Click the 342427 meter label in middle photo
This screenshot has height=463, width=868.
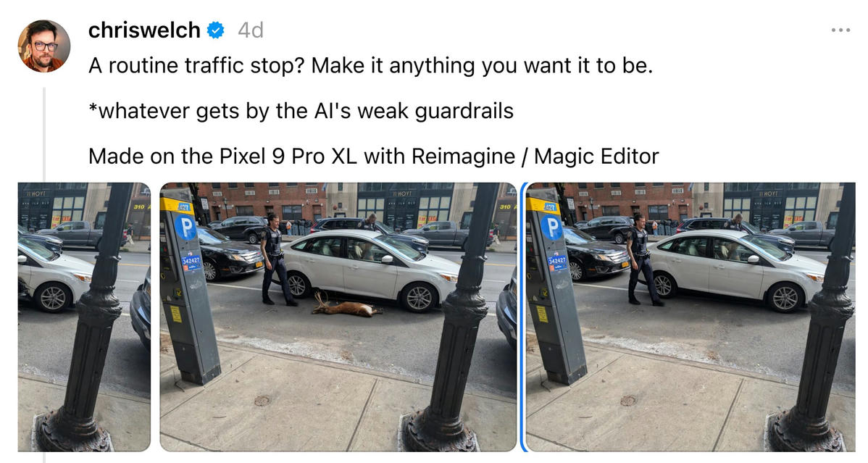(x=191, y=260)
